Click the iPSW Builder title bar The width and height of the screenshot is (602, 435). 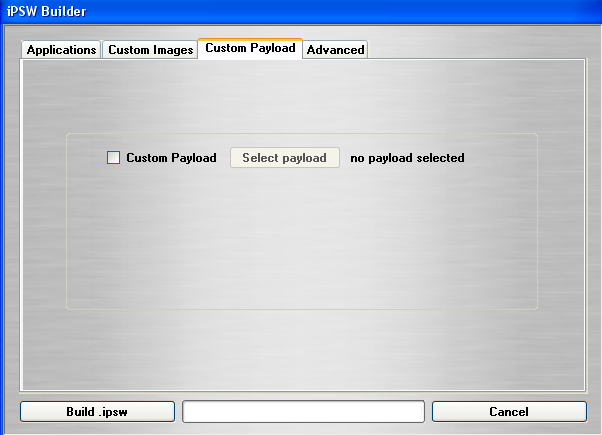[301, 12]
